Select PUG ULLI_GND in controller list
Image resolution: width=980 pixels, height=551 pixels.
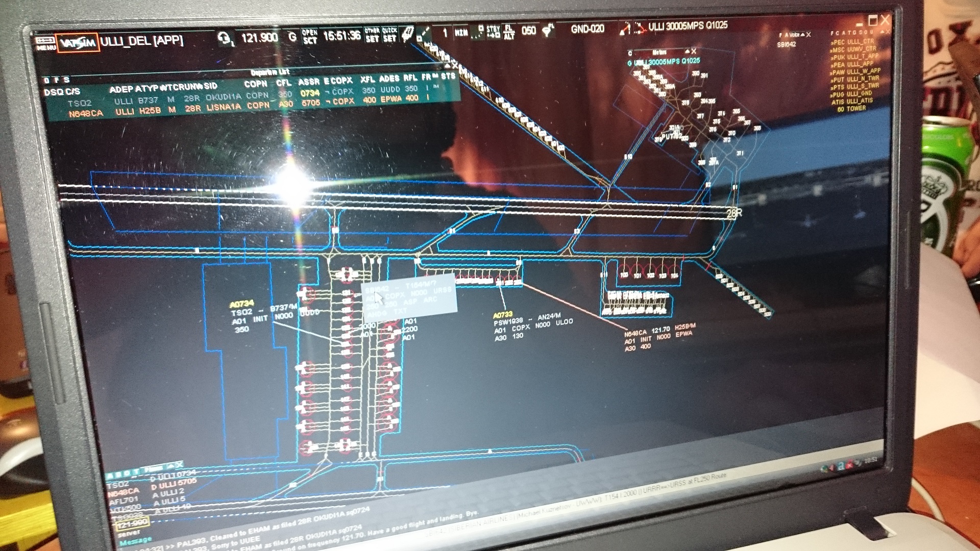852,94
